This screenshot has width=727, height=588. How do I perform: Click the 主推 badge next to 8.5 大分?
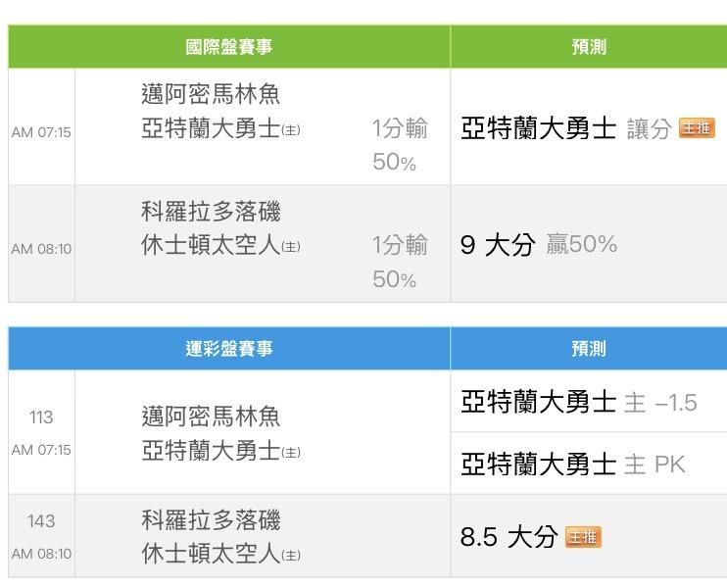click(x=583, y=537)
